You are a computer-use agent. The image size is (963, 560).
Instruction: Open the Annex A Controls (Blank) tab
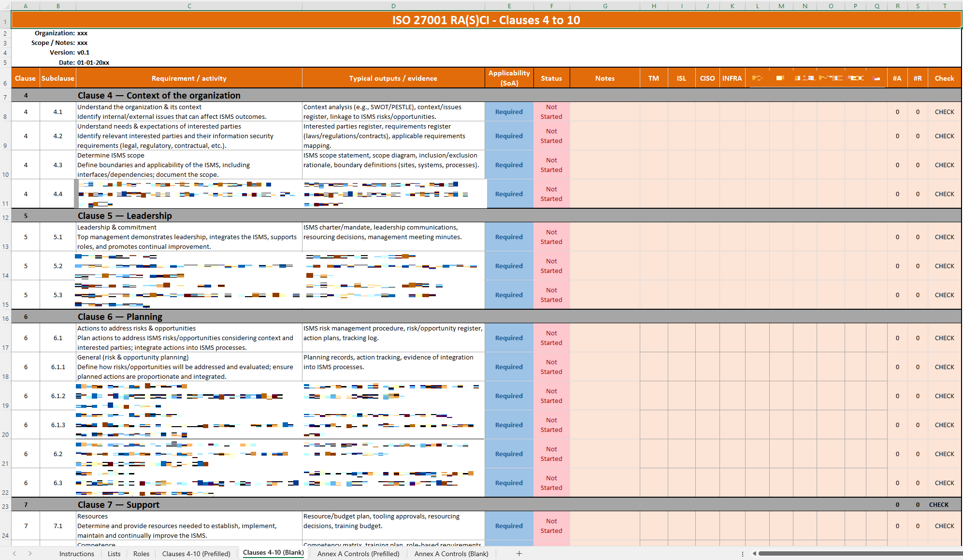pyautogui.click(x=451, y=554)
